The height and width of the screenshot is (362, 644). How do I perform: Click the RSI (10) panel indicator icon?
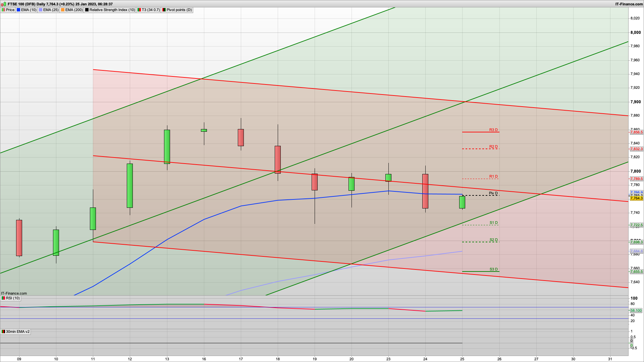3,298
